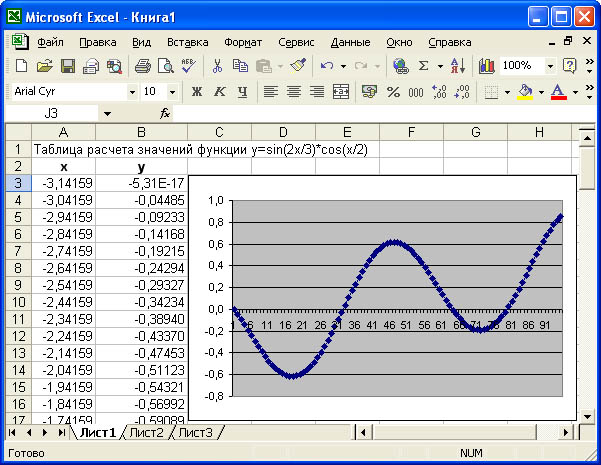601x465 pixels.
Task: Select column B header
Action: tap(141, 132)
